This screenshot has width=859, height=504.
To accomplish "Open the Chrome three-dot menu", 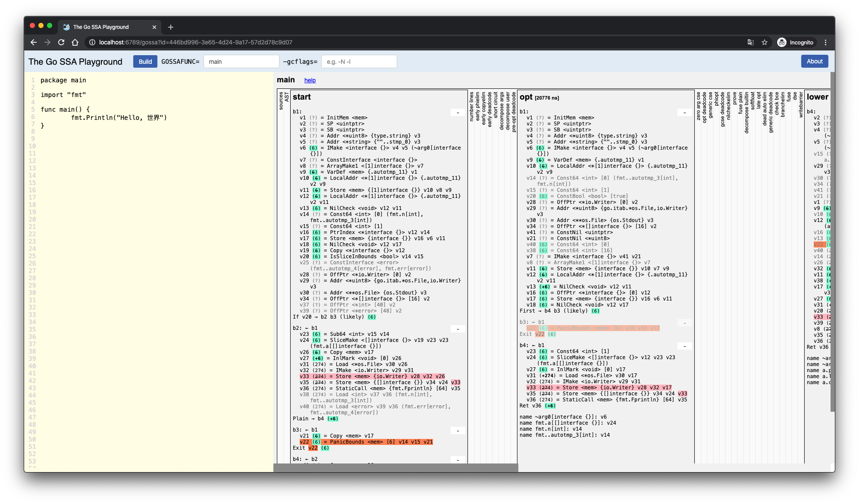I will [825, 42].
